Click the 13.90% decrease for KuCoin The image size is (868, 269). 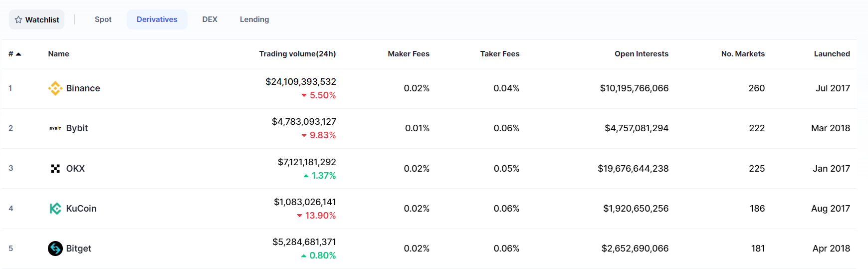click(316, 216)
